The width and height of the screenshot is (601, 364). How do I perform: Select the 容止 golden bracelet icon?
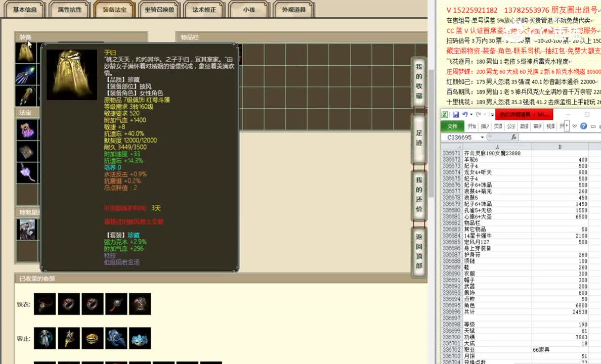point(93,338)
